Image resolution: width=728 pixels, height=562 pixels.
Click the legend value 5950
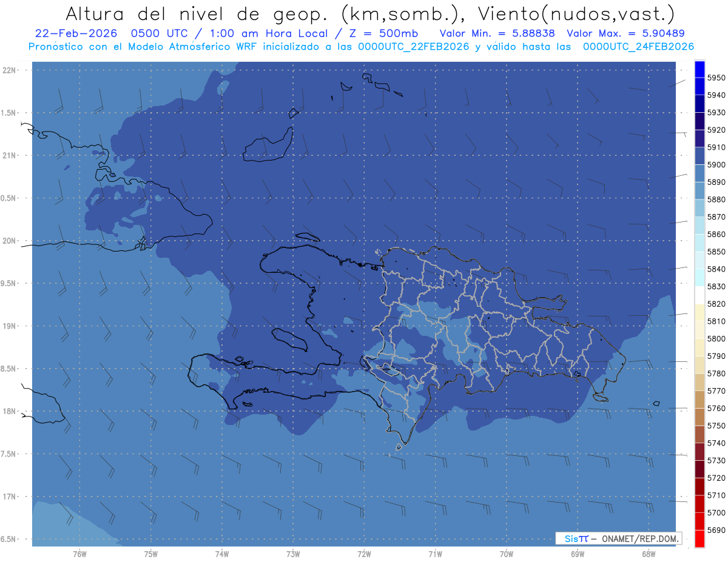716,78
